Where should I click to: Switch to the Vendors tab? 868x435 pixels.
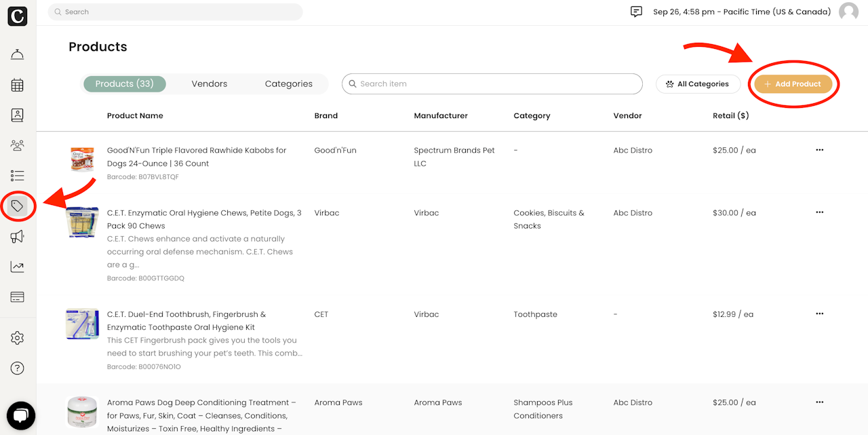point(210,84)
